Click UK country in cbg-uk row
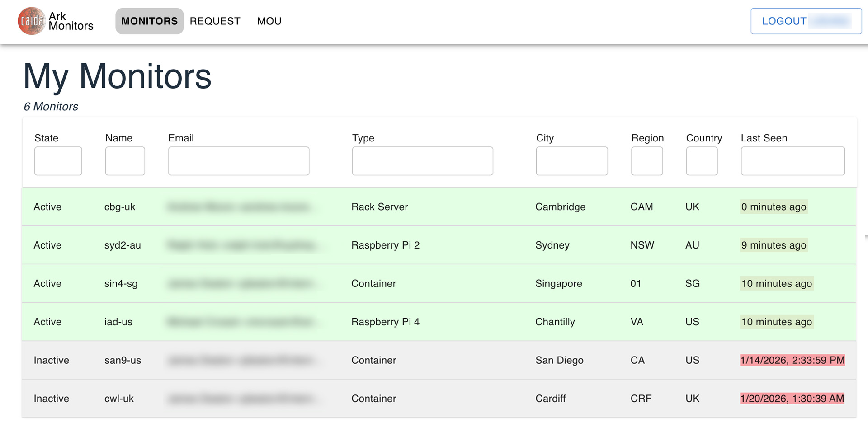Viewport: 868px width, 432px height. pyautogui.click(x=693, y=207)
